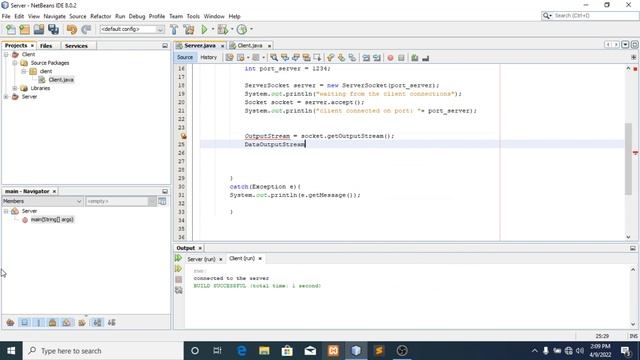The width and height of the screenshot is (640, 360).
Task: Toggle Show Static Members filter in Navigator
Action: point(38,322)
